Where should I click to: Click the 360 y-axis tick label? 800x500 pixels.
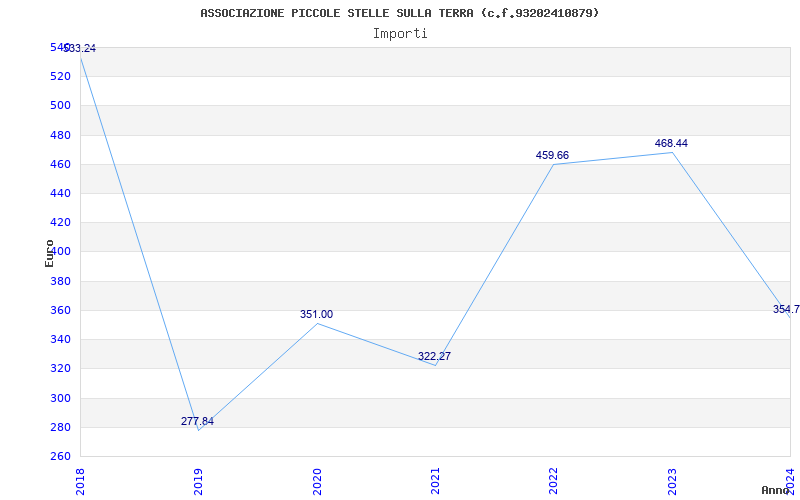[60, 310]
